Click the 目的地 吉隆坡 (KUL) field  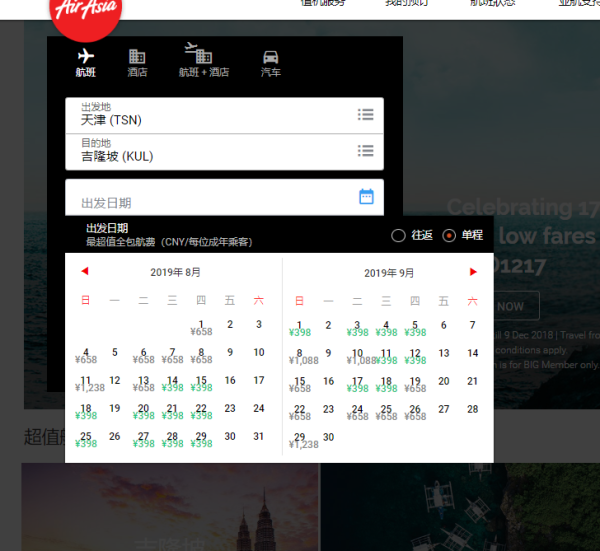(225, 152)
